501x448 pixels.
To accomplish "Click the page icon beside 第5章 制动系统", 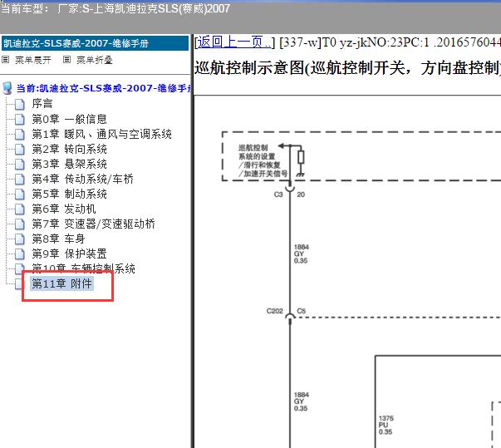I will pos(20,194).
